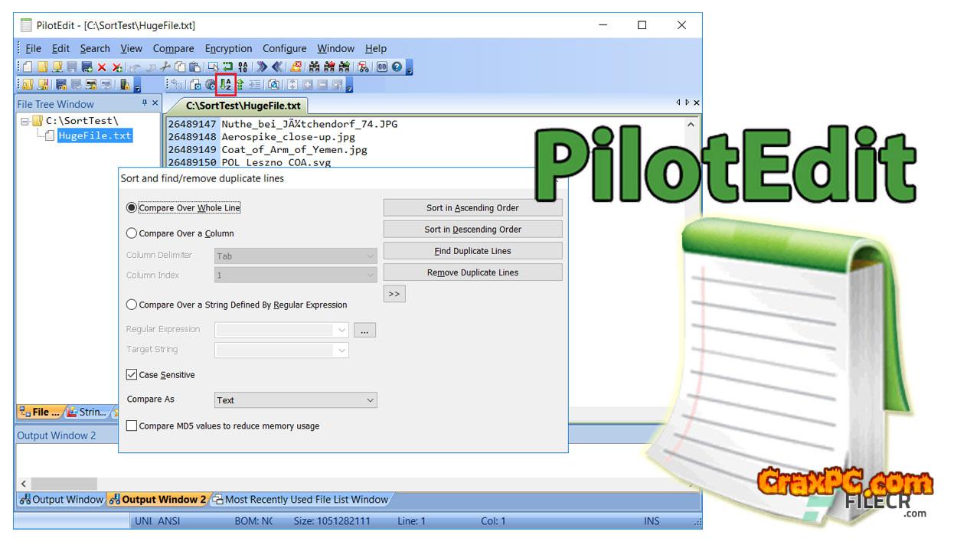Enable Compare MD5 values to reduce memory usage
This screenshot has height=551, width=980.
click(132, 425)
